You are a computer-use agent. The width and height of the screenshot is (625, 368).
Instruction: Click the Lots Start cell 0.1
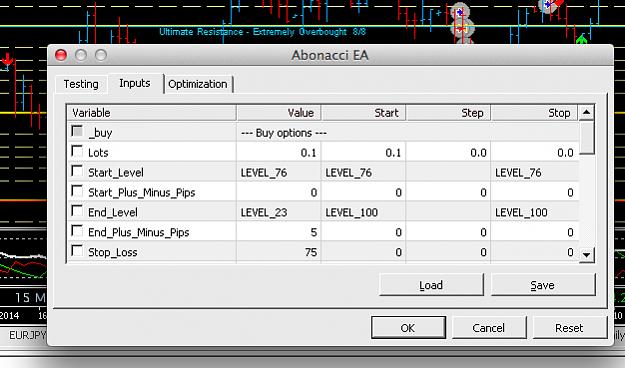[364, 153]
